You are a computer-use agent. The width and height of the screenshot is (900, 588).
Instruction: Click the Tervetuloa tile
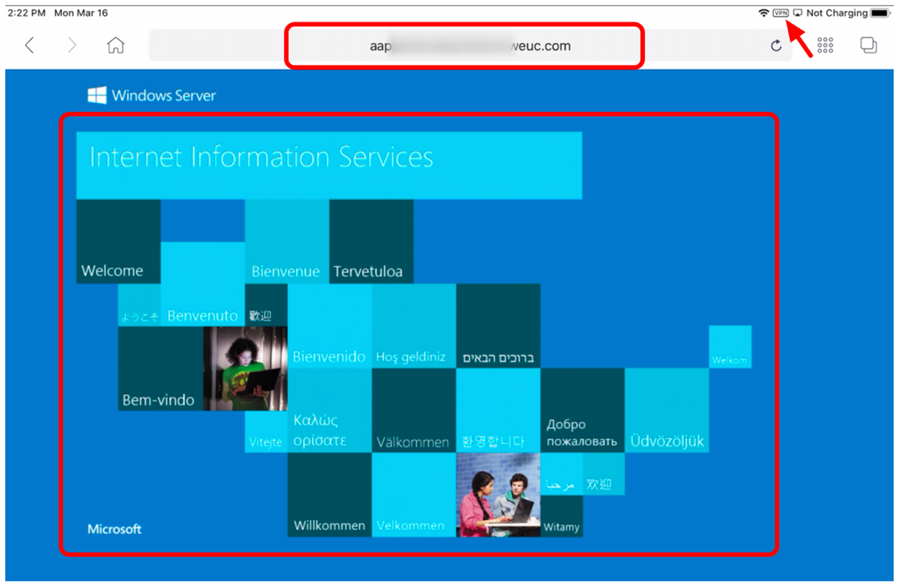coord(371,241)
